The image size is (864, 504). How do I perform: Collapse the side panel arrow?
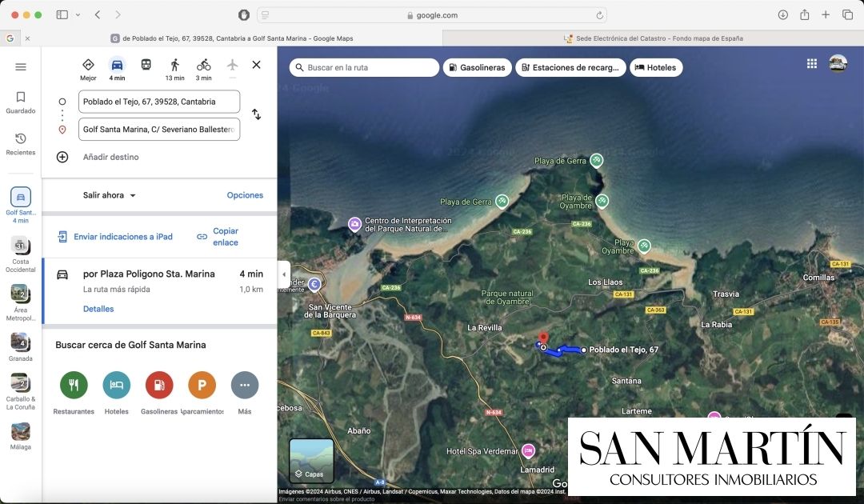pyautogui.click(x=283, y=274)
